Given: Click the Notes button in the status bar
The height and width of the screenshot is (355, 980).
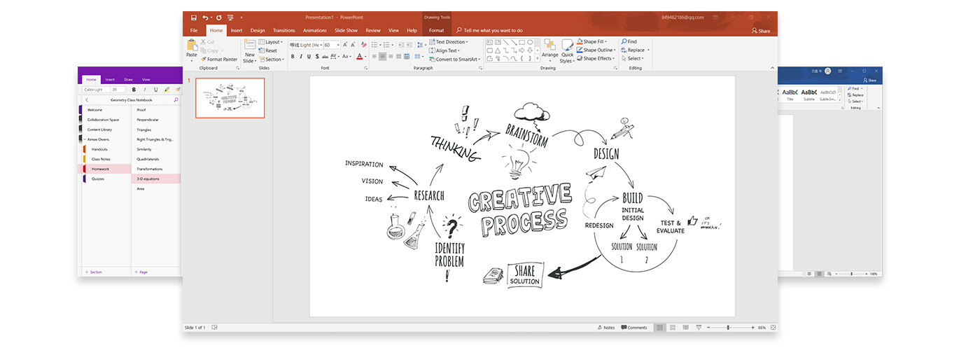Looking at the screenshot, I should pyautogui.click(x=606, y=328).
